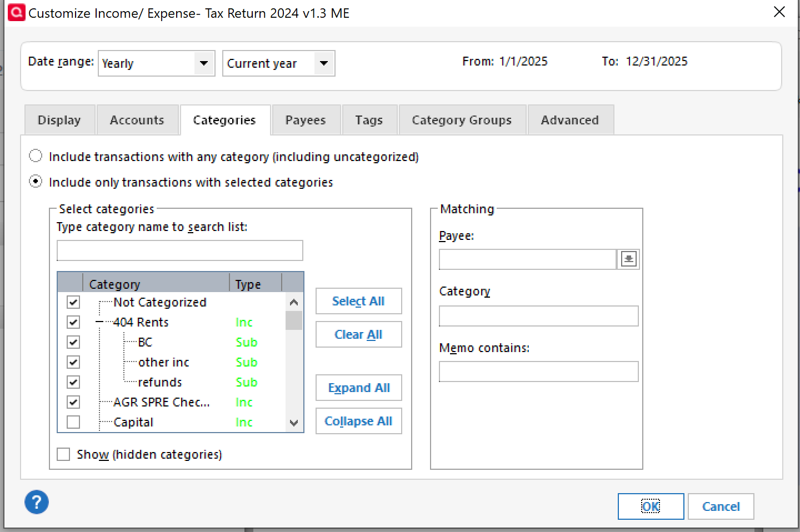Image resolution: width=800 pixels, height=532 pixels.
Task: Open the Yearly date range dropdown
Action: 204,63
